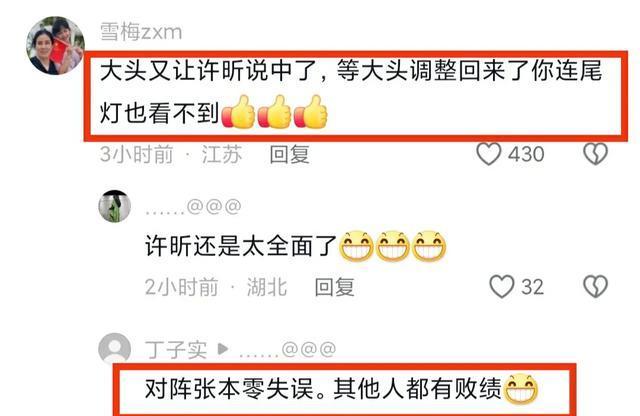
Task: Dislike the reply from 湖北
Action: pyautogui.click(x=596, y=286)
